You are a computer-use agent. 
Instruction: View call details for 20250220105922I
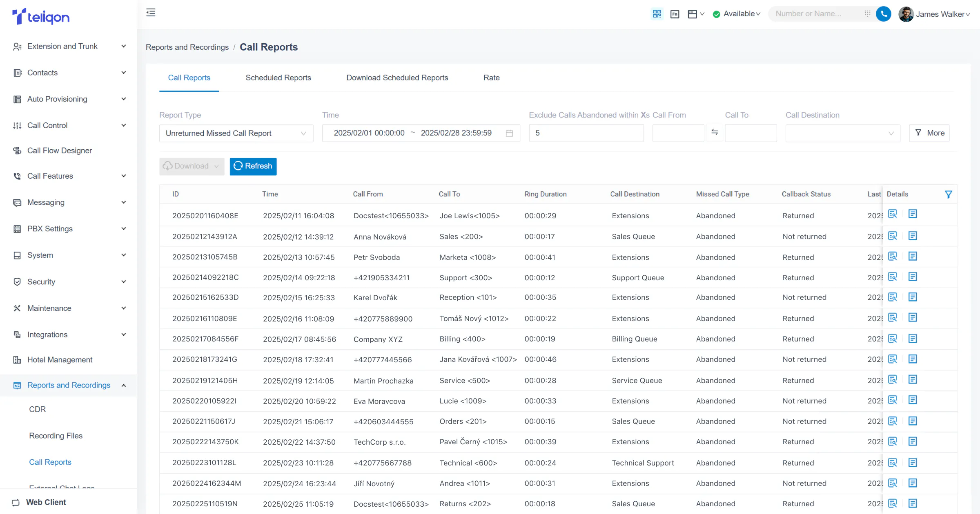click(893, 400)
